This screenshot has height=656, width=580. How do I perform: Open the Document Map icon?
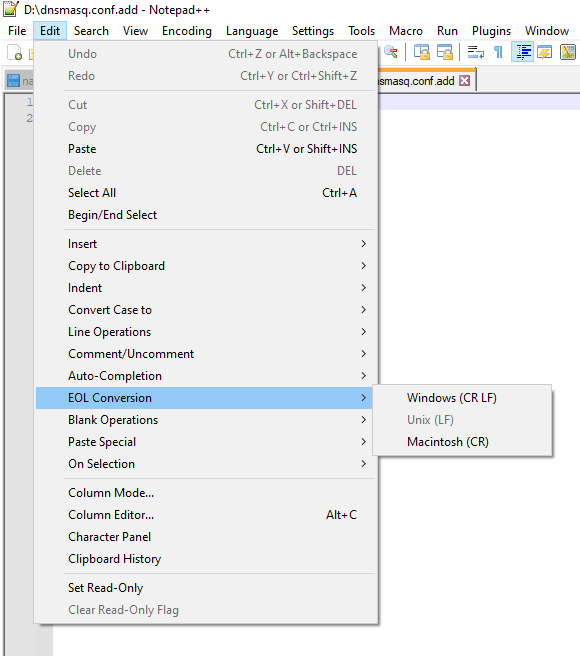click(x=568, y=52)
